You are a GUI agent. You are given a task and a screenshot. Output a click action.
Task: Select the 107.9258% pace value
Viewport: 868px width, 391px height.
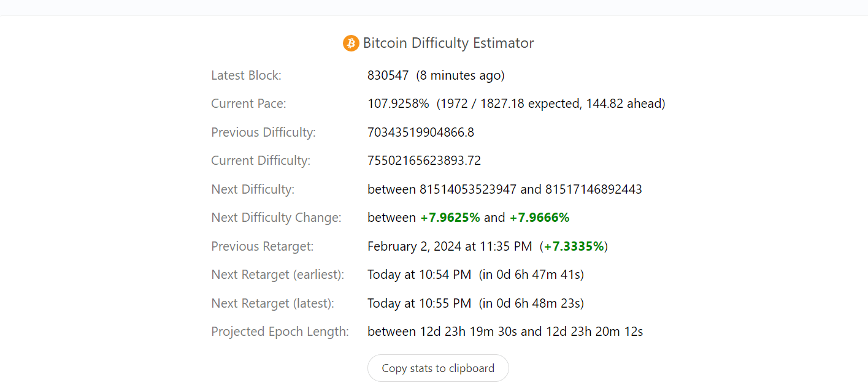(x=398, y=104)
